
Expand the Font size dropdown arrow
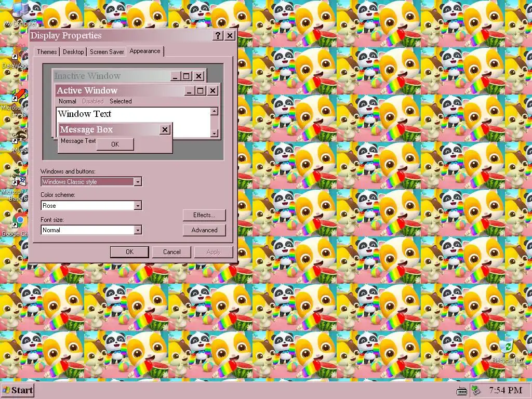(137, 230)
